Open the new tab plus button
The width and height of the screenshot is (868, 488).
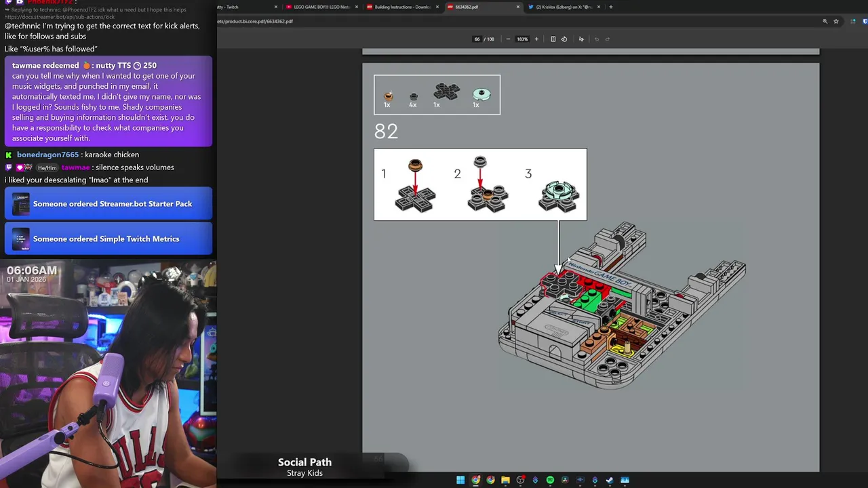click(x=611, y=7)
